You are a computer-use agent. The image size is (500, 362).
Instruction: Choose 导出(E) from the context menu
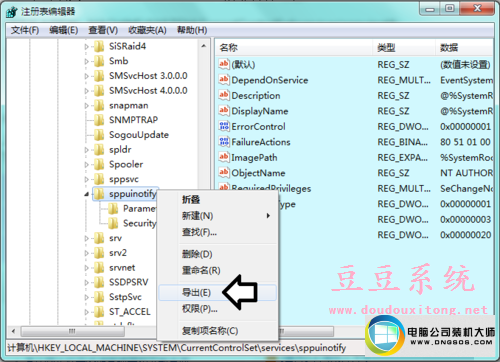[217, 293]
